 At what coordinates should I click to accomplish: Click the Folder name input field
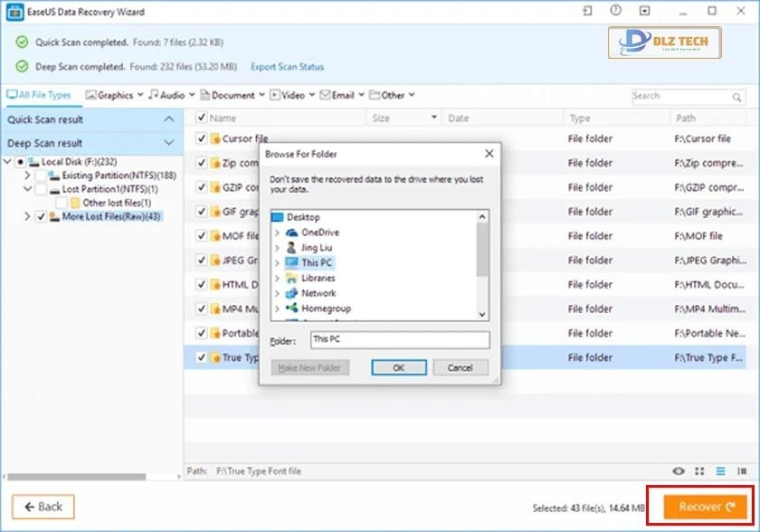401,339
